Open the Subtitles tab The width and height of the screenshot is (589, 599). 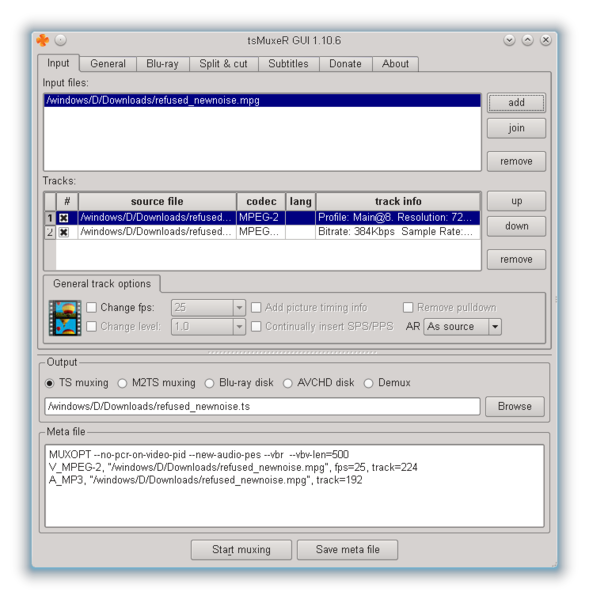pos(288,64)
